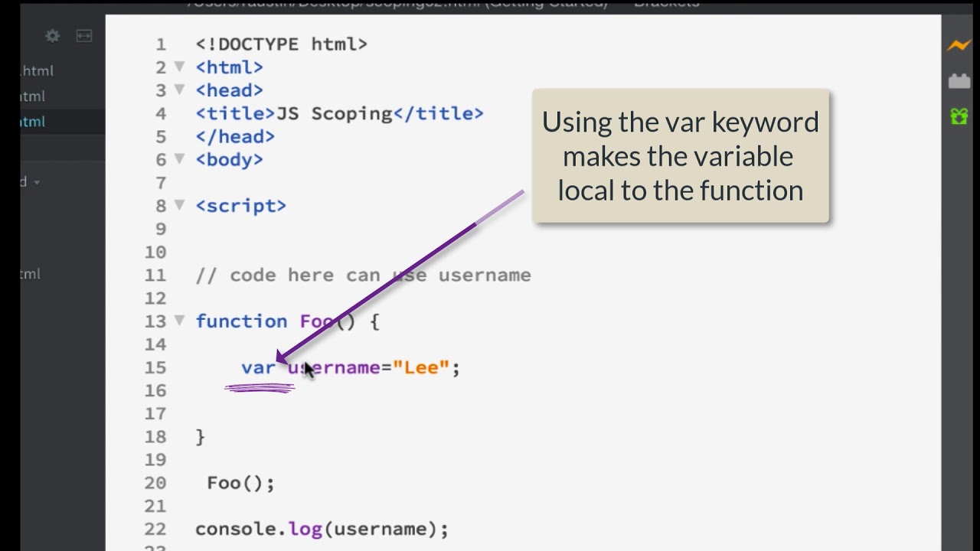The height and width of the screenshot is (551, 980).
Task: Open working files settings gear
Action: click(52, 36)
